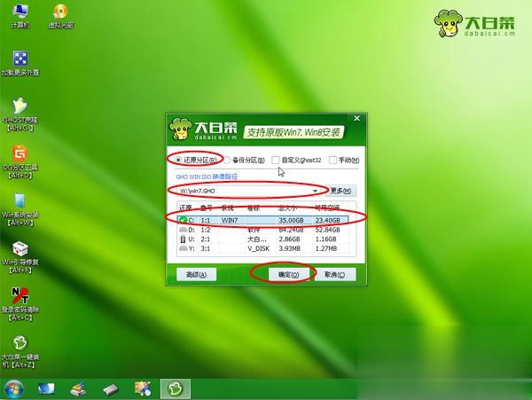
Task: Click the USB icon on U: row
Action: tap(184, 239)
